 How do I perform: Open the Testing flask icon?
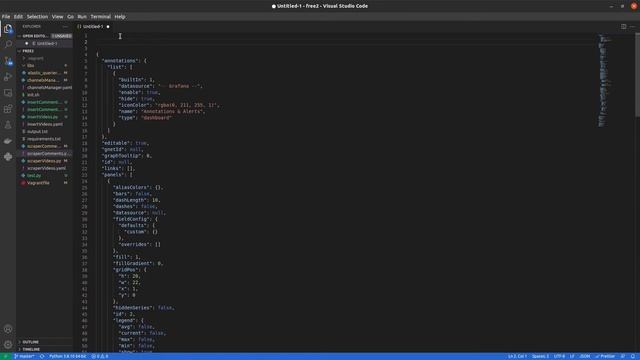8,125
